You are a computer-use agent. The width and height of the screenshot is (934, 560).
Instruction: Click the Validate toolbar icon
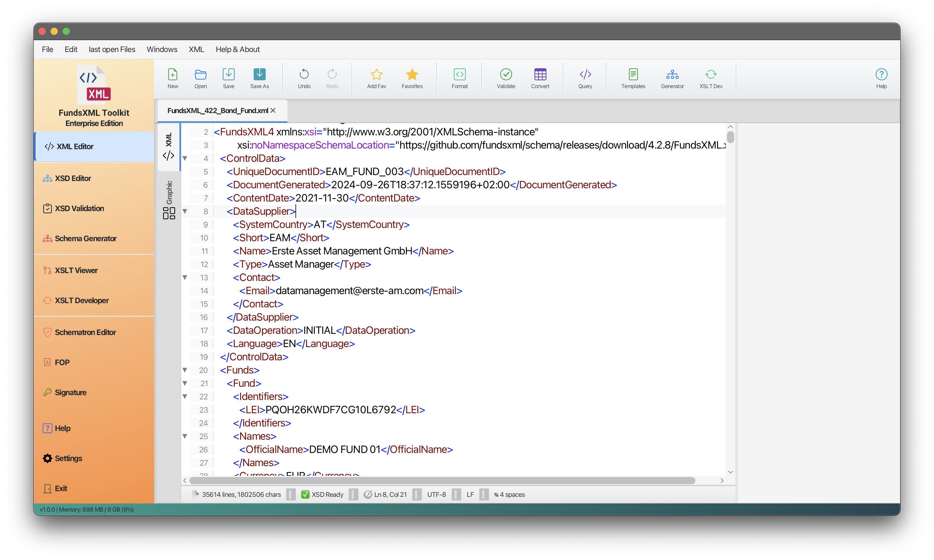(506, 75)
